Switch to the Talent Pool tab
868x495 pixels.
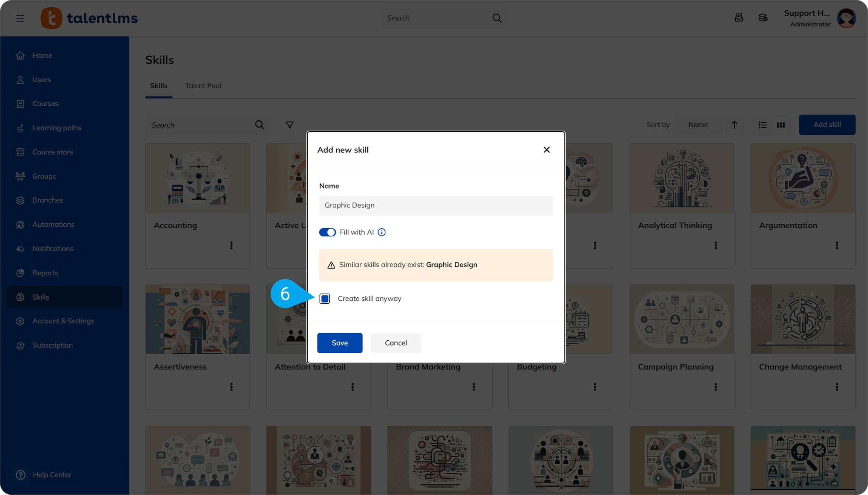point(203,86)
